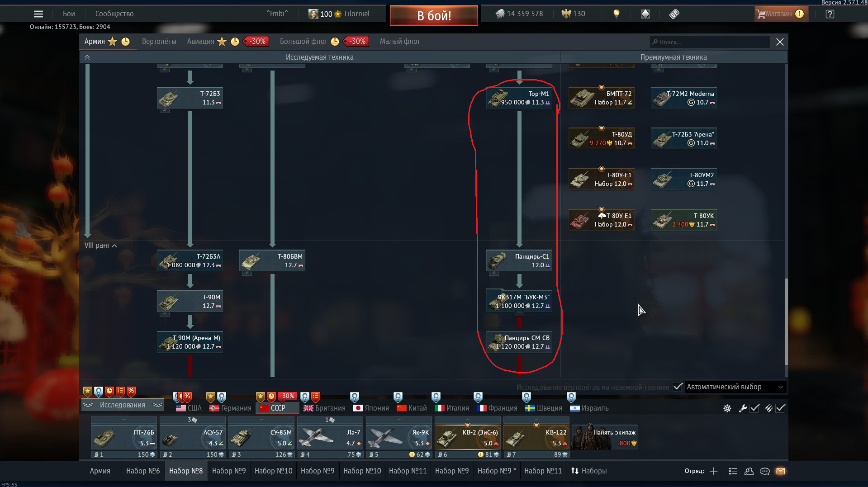The height and width of the screenshot is (487, 868).
Task: Open the Lilorniel player profile
Action: [357, 14]
